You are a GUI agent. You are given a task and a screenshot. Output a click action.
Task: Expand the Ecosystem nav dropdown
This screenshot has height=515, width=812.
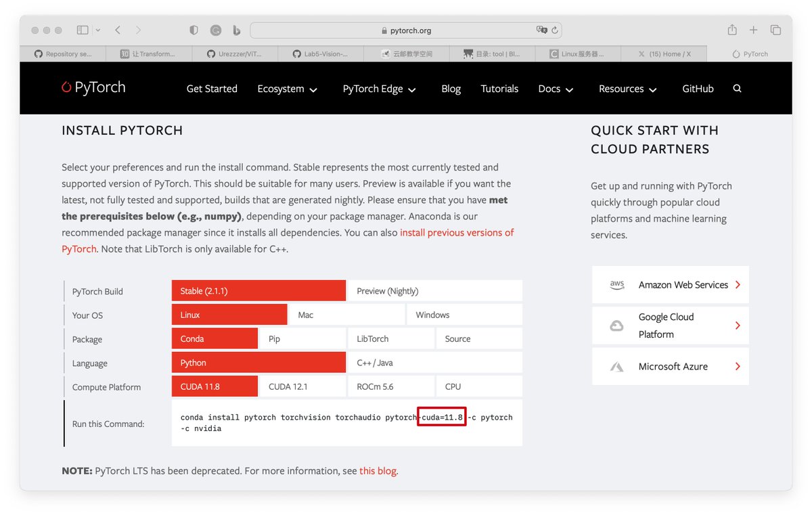click(x=288, y=89)
